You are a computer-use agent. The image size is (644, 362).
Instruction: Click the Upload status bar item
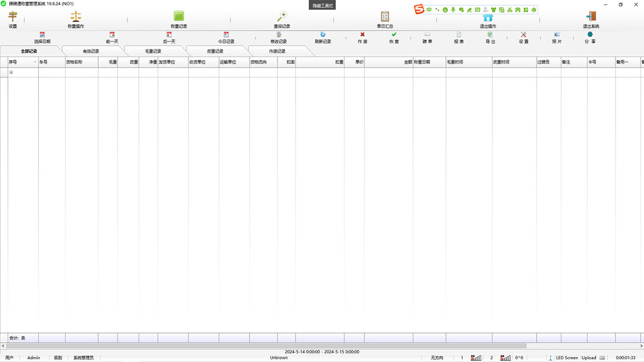click(x=589, y=358)
